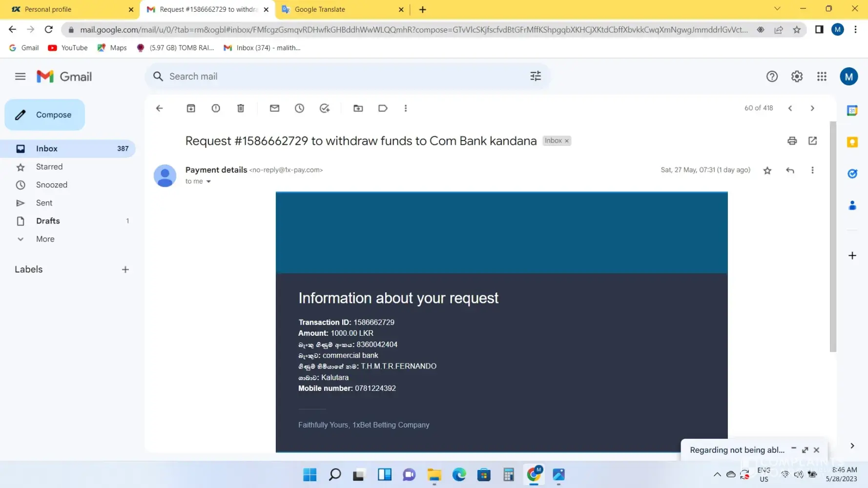Image resolution: width=868 pixels, height=488 pixels.
Task: Snooze this email with the clock icon
Action: pyautogui.click(x=299, y=108)
